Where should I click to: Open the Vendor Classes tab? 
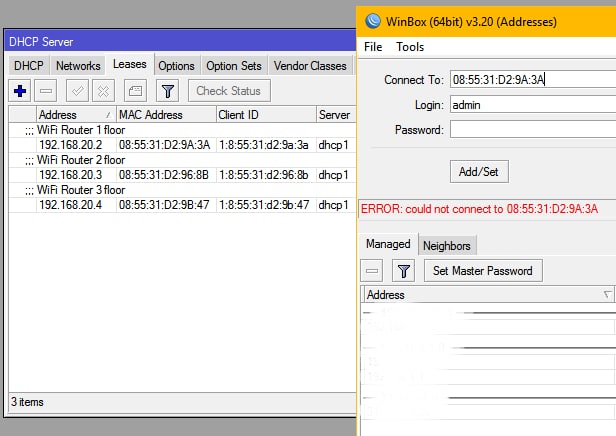coord(310,66)
